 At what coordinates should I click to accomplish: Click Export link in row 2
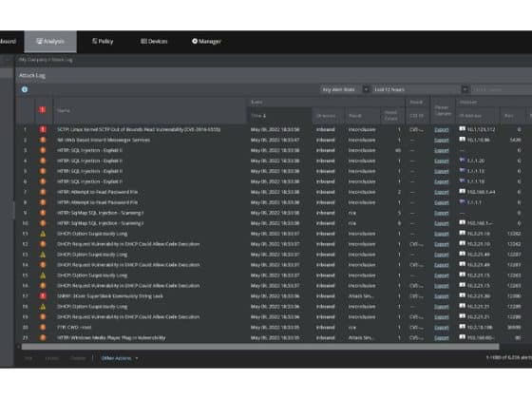(442, 141)
